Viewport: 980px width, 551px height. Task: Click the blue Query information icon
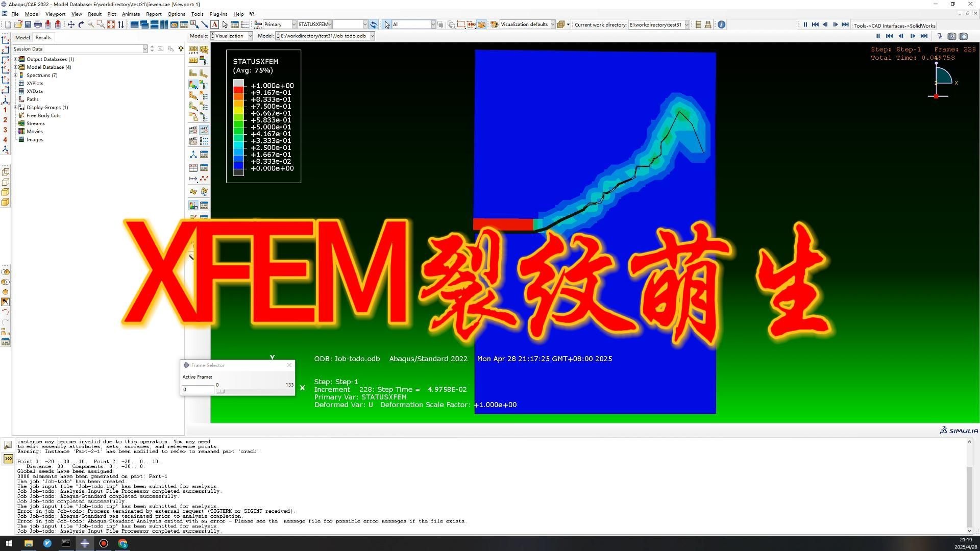click(721, 24)
